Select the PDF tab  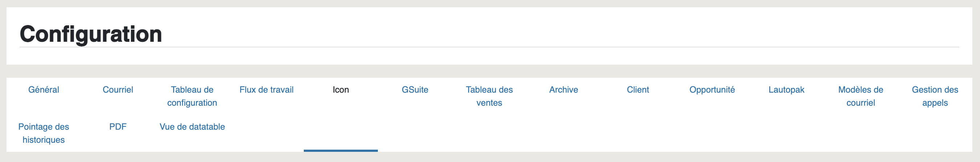[x=118, y=127]
